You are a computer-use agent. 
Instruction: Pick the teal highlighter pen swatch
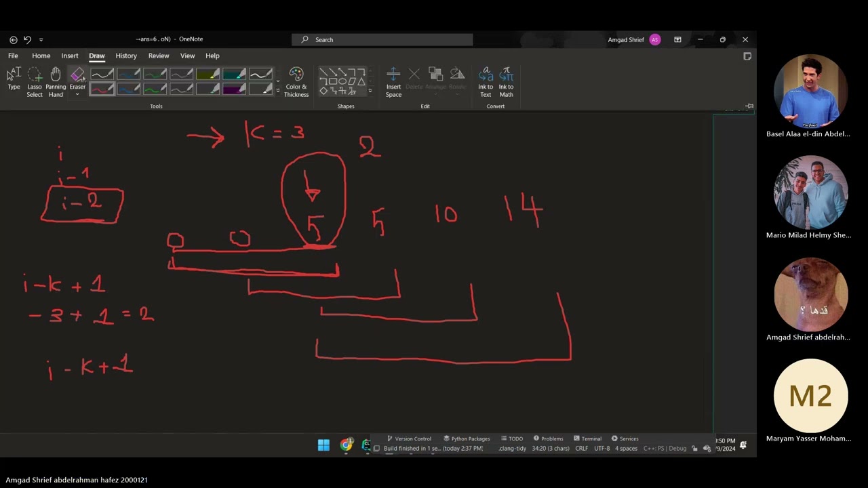[234, 74]
